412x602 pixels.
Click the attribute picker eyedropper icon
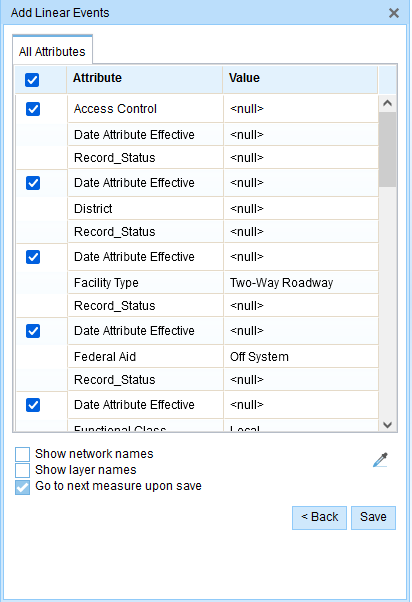[380, 460]
